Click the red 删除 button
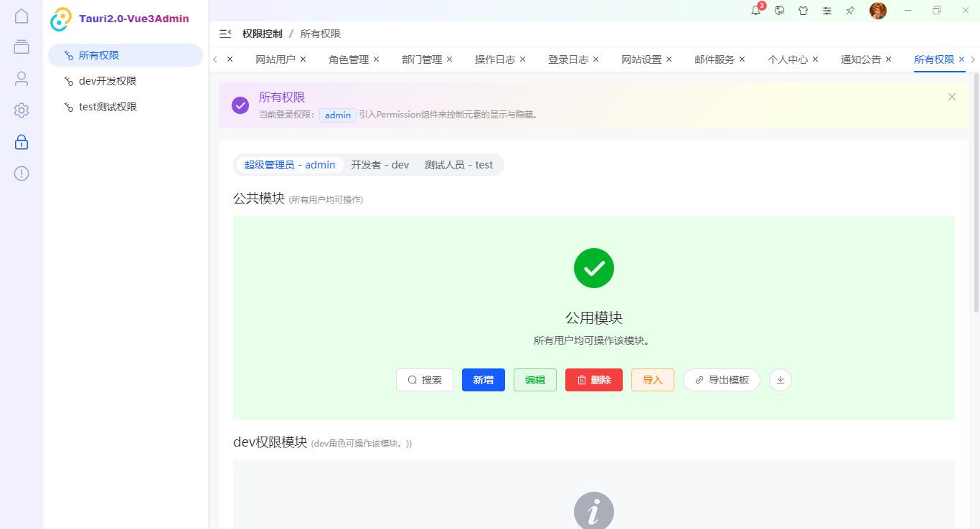This screenshot has height=529, width=980. (x=593, y=380)
